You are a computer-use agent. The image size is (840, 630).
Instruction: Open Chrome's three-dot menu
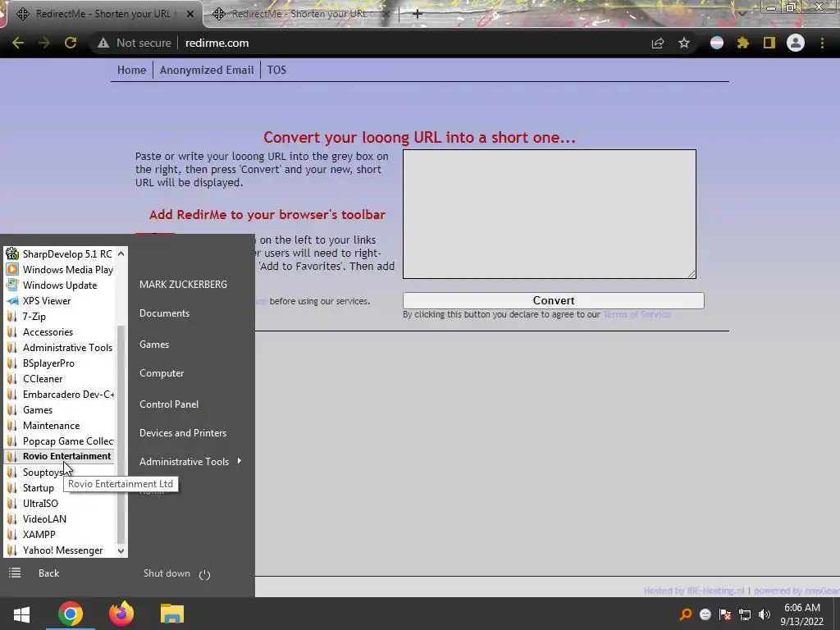point(822,43)
